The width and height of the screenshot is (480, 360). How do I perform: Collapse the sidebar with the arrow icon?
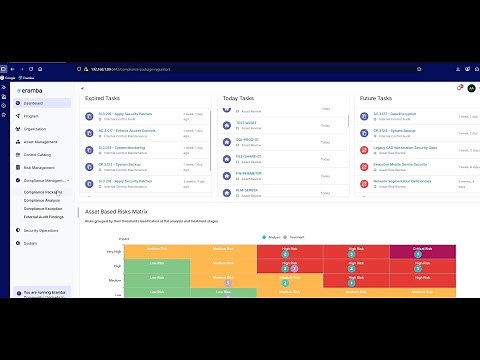pyautogui.click(x=82, y=88)
